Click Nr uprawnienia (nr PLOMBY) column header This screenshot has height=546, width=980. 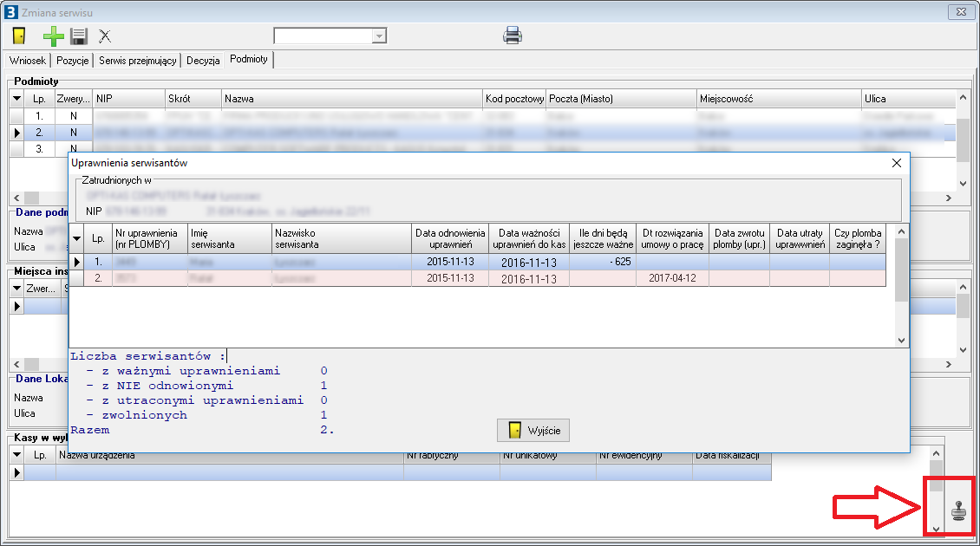(149, 238)
